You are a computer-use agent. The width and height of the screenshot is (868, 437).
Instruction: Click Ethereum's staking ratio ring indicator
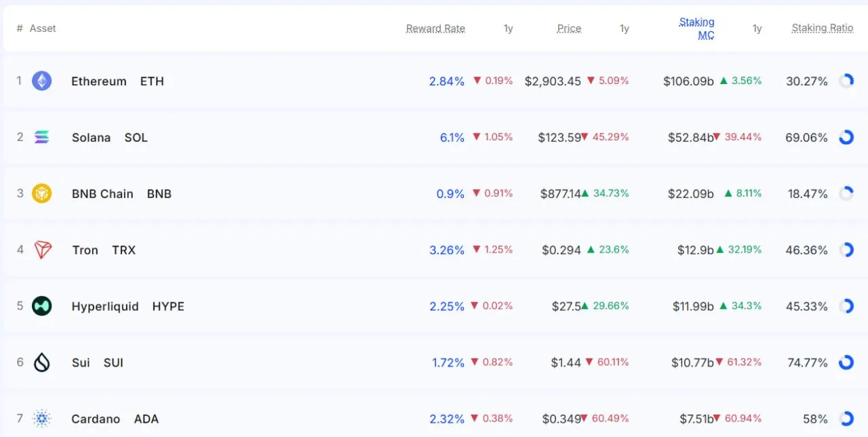click(x=846, y=81)
